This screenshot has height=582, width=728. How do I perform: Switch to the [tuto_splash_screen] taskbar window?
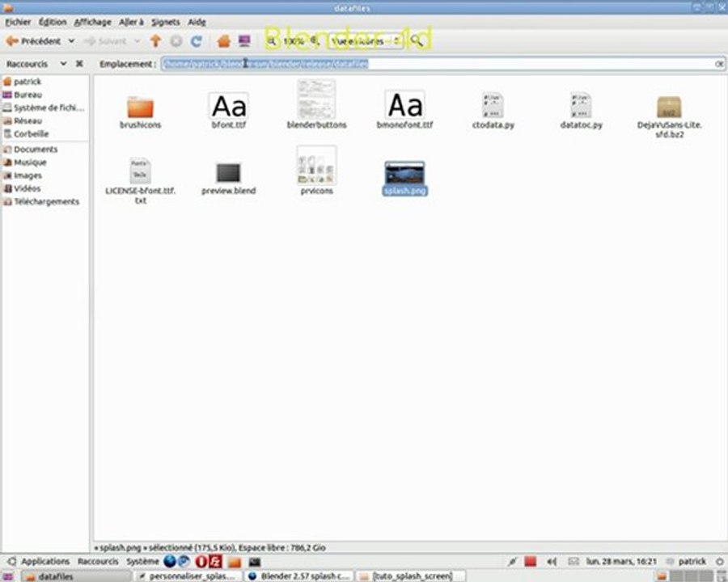[411, 576]
